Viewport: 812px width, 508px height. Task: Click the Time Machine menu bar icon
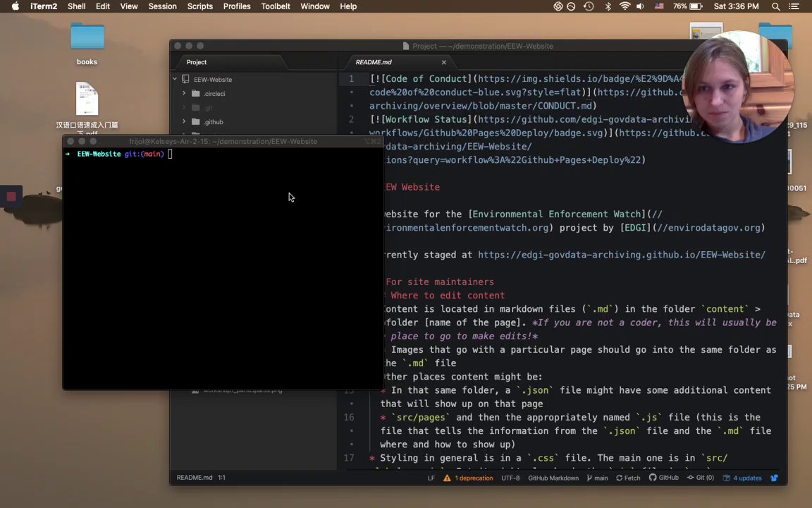(x=589, y=6)
